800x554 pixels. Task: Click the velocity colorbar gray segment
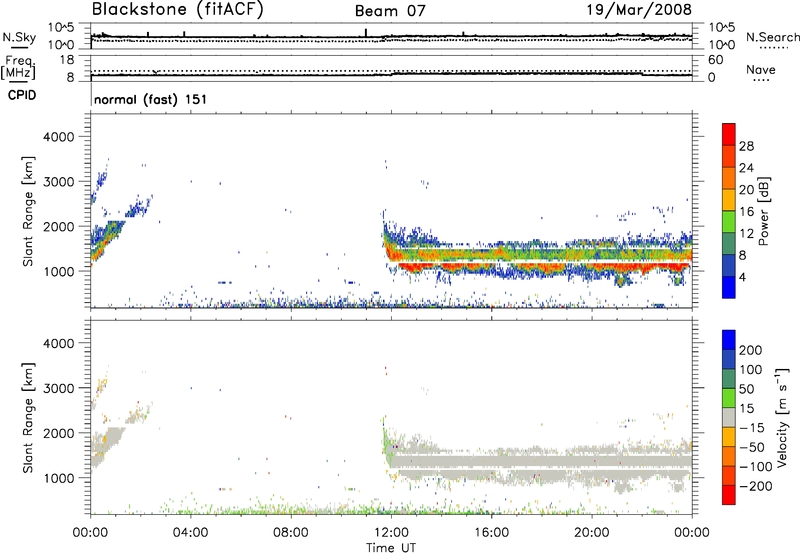tap(729, 417)
